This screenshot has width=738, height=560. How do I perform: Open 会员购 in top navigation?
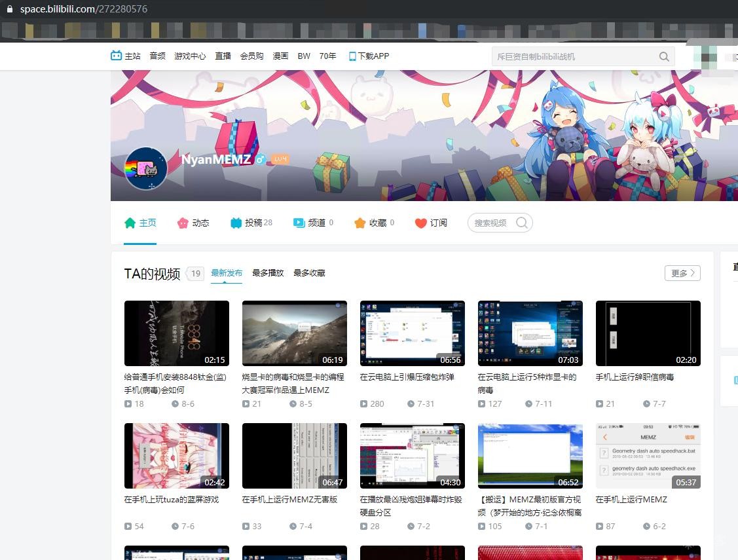pyautogui.click(x=252, y=56)
